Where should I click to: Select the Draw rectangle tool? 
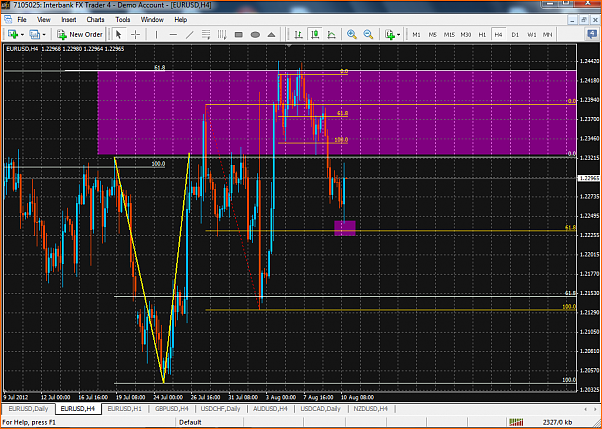238,35
